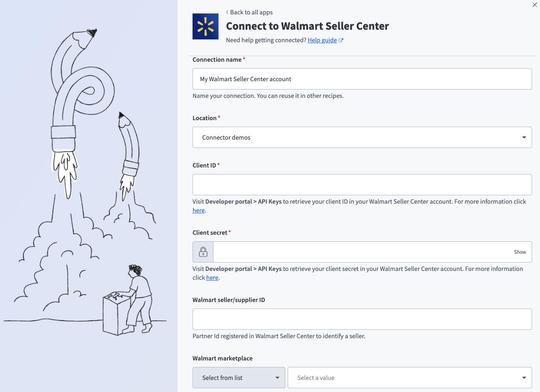
Task: Click the chevron on Select from list dropdown
Action: pos(277,378)
